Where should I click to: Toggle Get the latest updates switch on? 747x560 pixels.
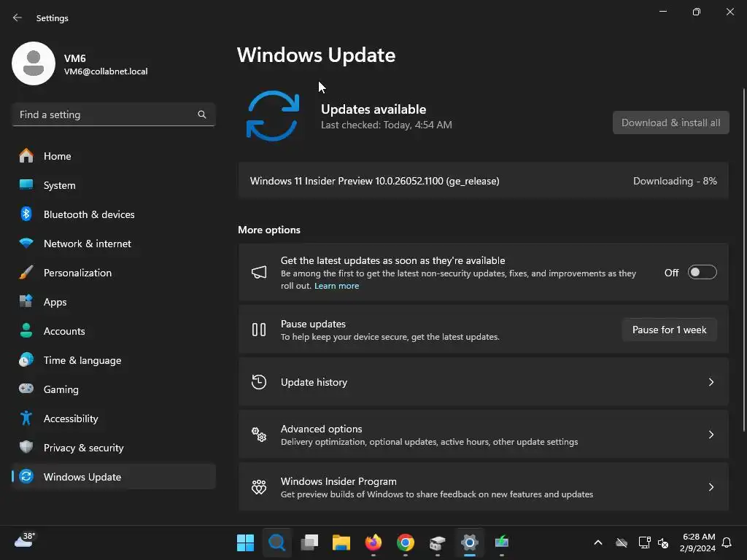pos(703,273)
